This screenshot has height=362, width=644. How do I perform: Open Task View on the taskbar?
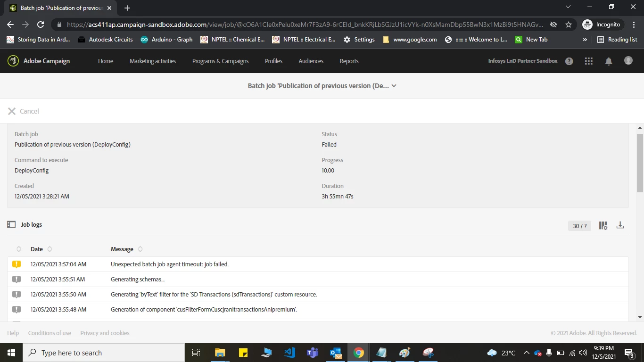(196, 353)
